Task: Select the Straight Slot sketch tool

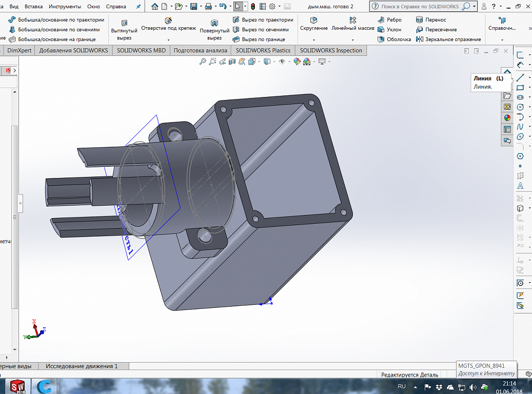Action: (520, 97)
